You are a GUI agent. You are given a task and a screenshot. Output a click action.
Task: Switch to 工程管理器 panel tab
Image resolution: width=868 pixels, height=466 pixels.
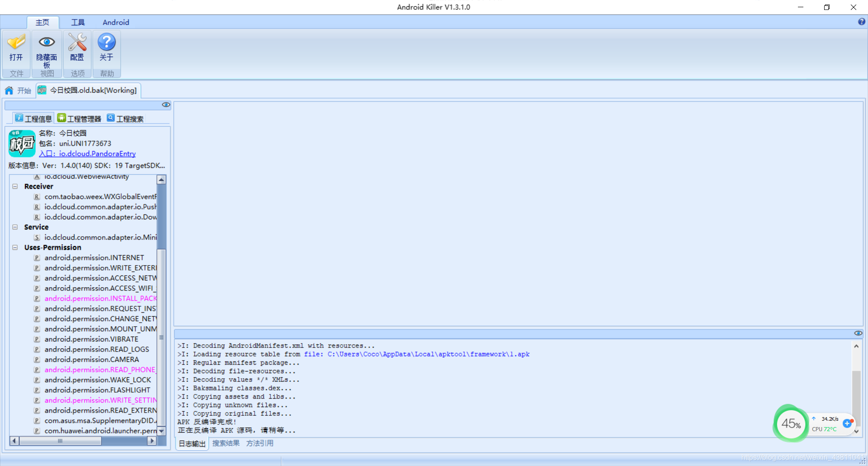[79, 119]
